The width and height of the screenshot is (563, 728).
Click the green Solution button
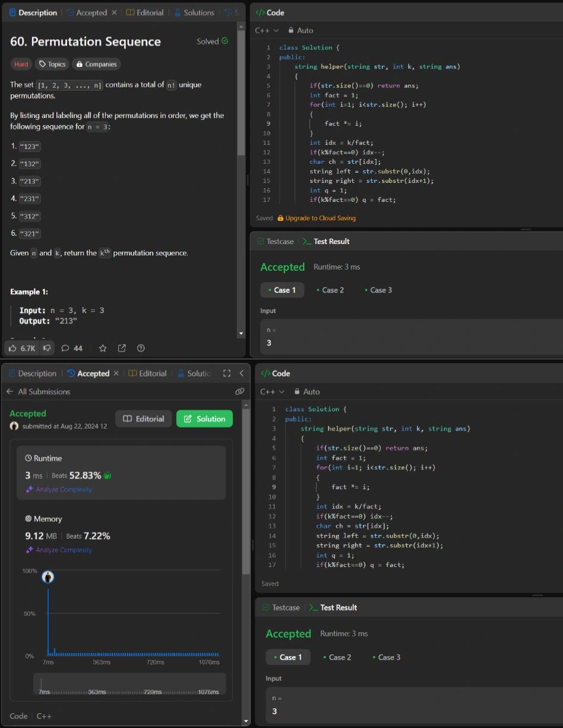204,419
